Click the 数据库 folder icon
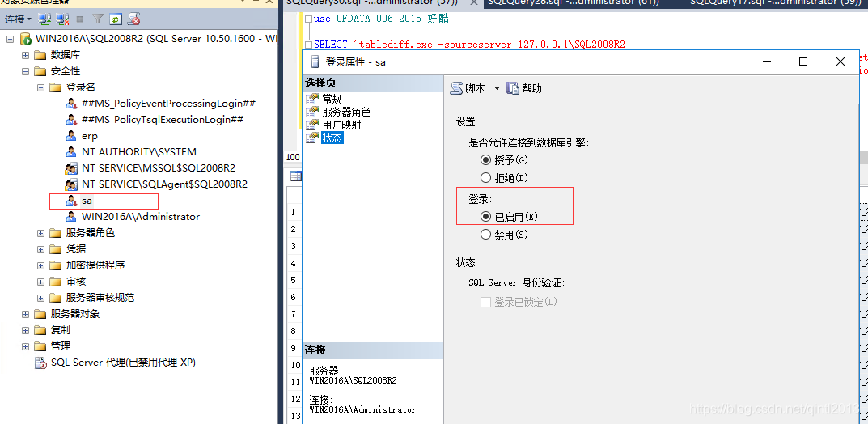The height and width of the screenshot is (424, 868). point(40,55)
